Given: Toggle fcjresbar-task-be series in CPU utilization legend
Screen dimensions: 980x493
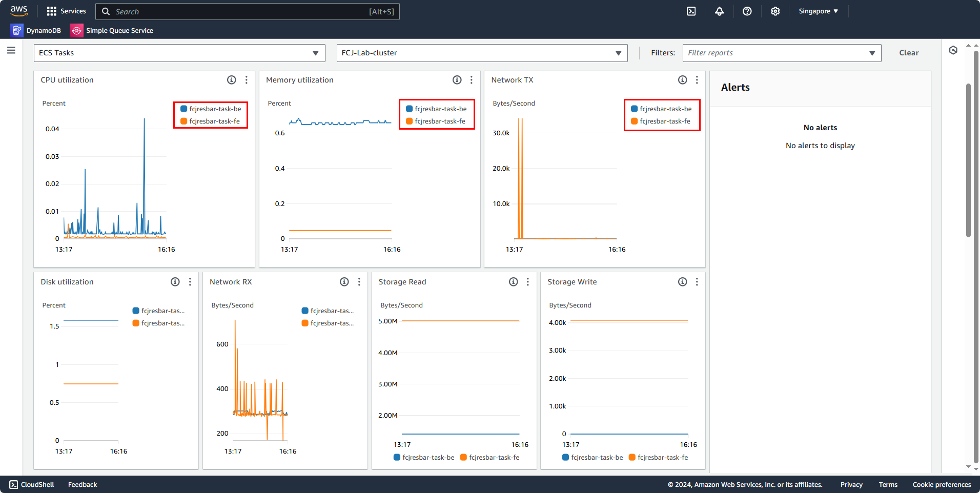Looking at the screenshot, I should click(211, 109).
